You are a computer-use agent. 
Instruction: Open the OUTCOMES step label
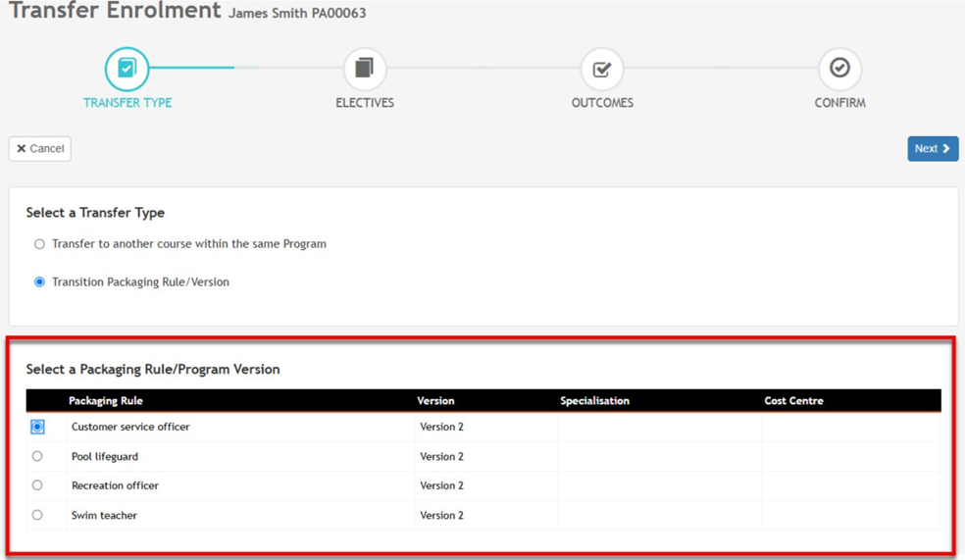pyautogui.click(x=602, y=103)
